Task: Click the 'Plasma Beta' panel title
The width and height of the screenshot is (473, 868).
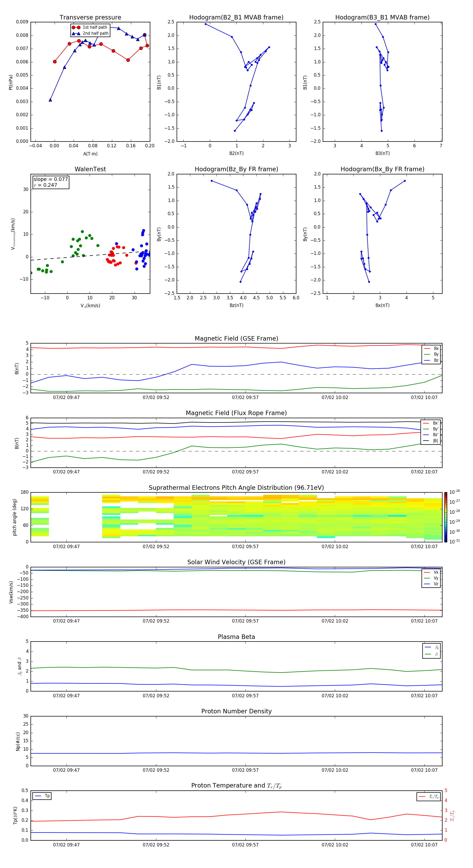Action: 236,637
